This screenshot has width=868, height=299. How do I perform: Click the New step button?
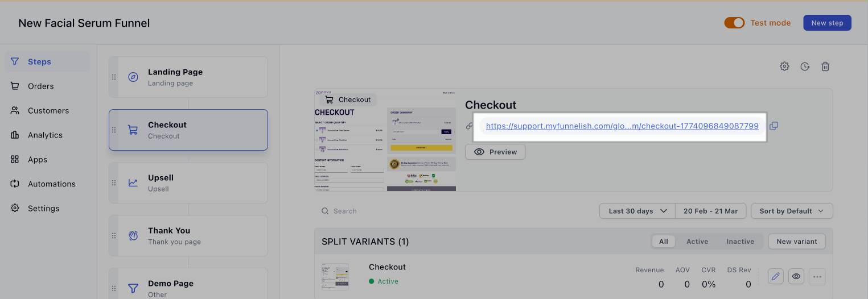tap(827, 23)
